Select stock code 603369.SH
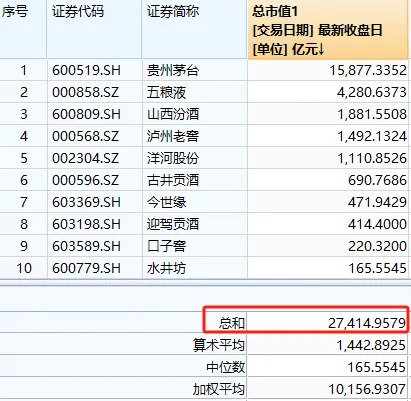Viewport: 411px width, 401px height. click(86, 202)
